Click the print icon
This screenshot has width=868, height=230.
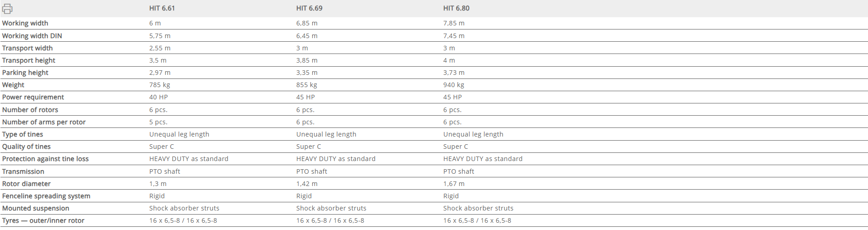[x=7, y=9]
